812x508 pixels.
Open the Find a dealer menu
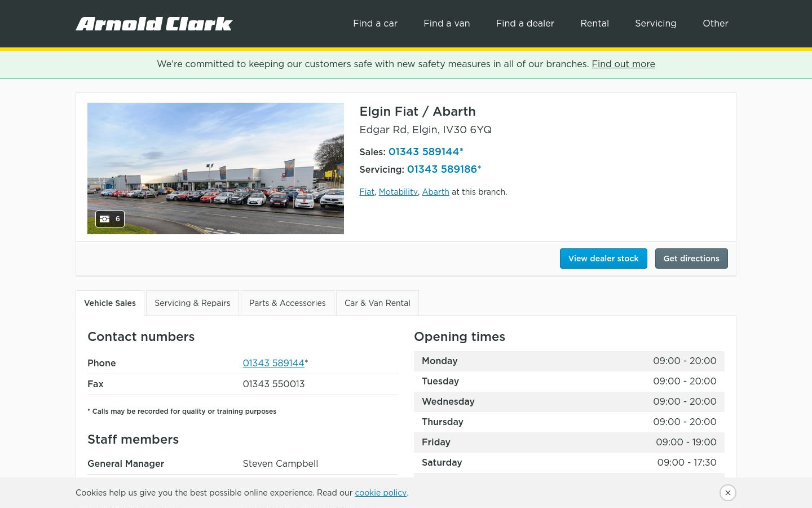(525, 24)
